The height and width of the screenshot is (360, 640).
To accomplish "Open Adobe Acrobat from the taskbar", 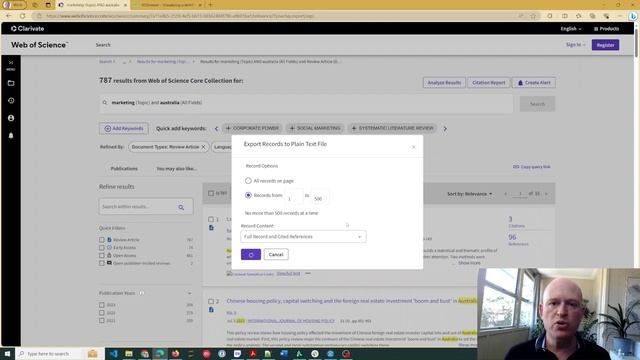I will [x=253, y=353].
